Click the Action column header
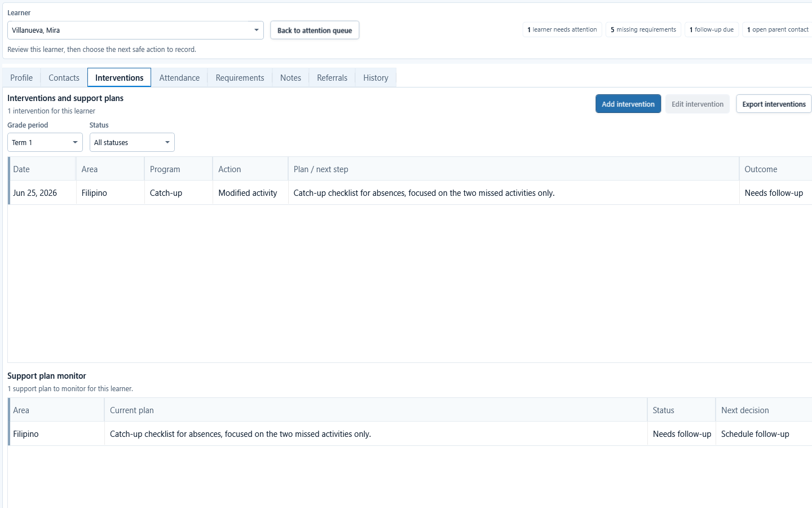Viewport: 812px width, 508px height. [x=250, y=169]
